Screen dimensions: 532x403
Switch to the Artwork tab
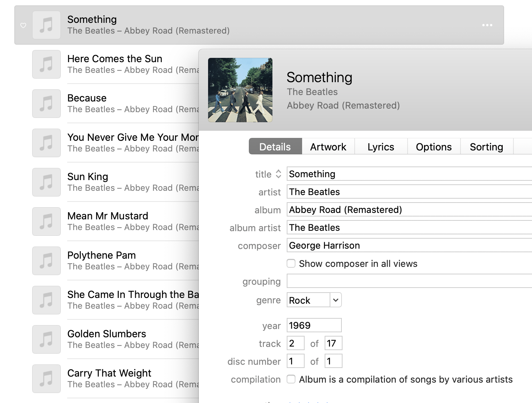click(328, 146)
